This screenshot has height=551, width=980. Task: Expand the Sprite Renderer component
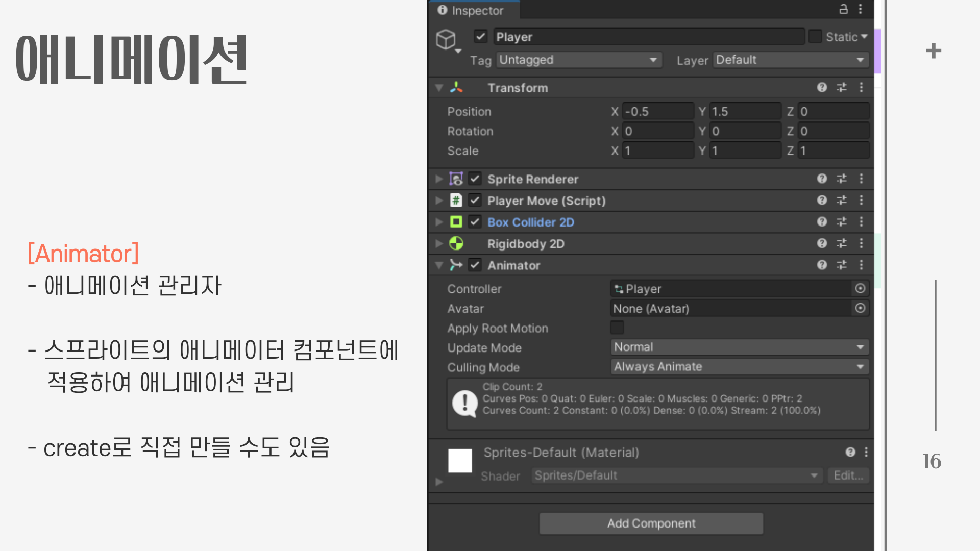coord(438,179)
